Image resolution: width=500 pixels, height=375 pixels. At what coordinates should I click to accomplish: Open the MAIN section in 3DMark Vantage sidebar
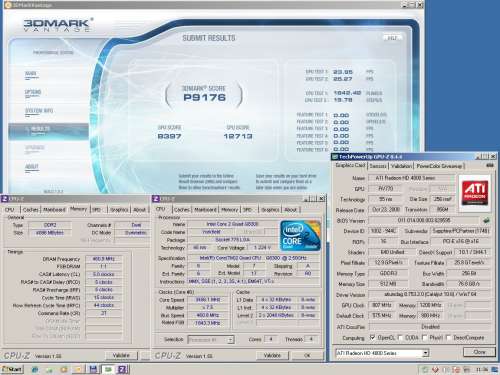pyautogui.click(x=31, y=74)
